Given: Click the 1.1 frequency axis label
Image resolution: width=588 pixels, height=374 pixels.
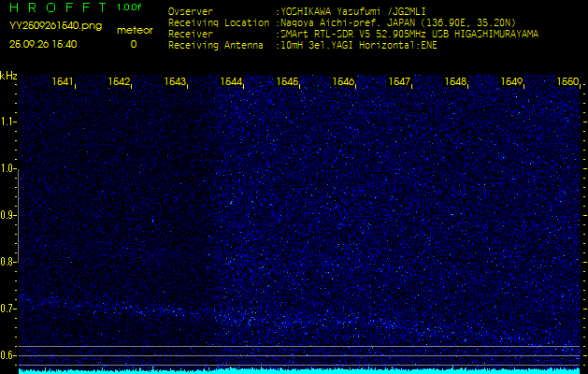Looking at the screenshot, I should pyautogui.click(x=8, y=122).
